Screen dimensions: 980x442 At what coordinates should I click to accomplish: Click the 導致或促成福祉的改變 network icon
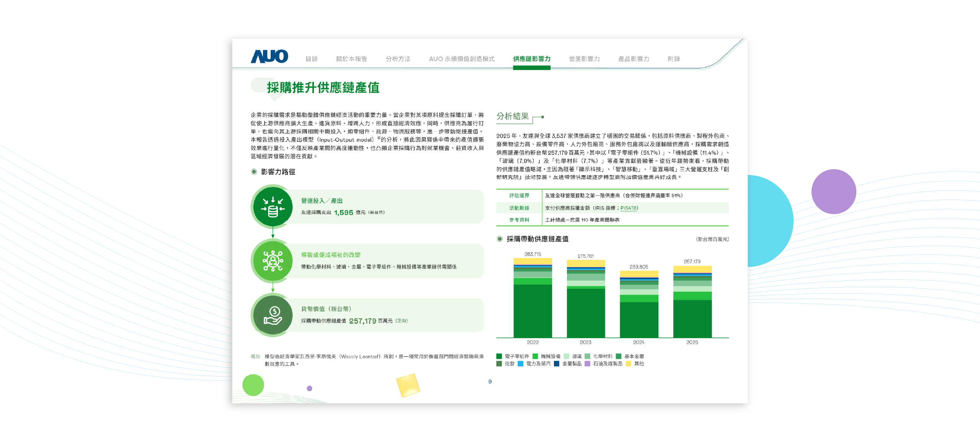273,261
